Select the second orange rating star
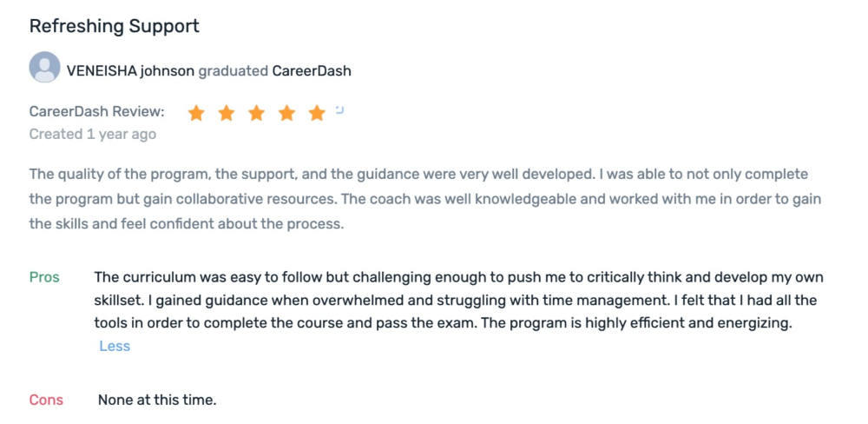 coord(227,113)
